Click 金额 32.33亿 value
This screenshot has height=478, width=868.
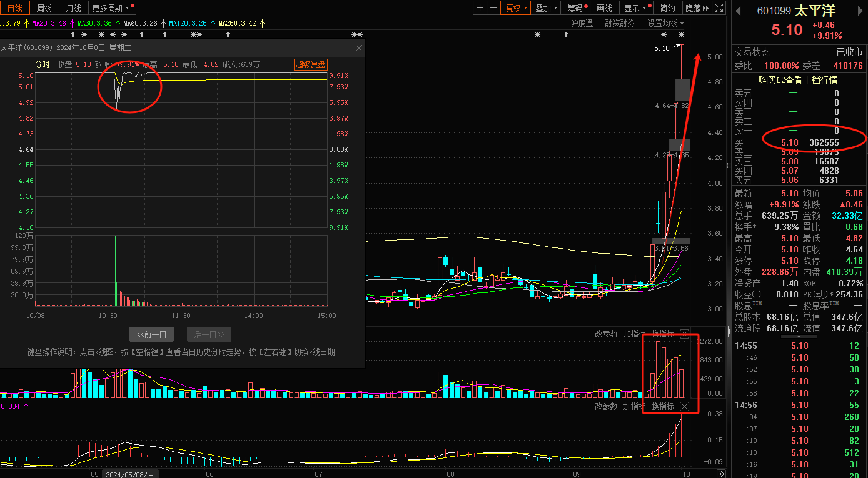point(847,216)
